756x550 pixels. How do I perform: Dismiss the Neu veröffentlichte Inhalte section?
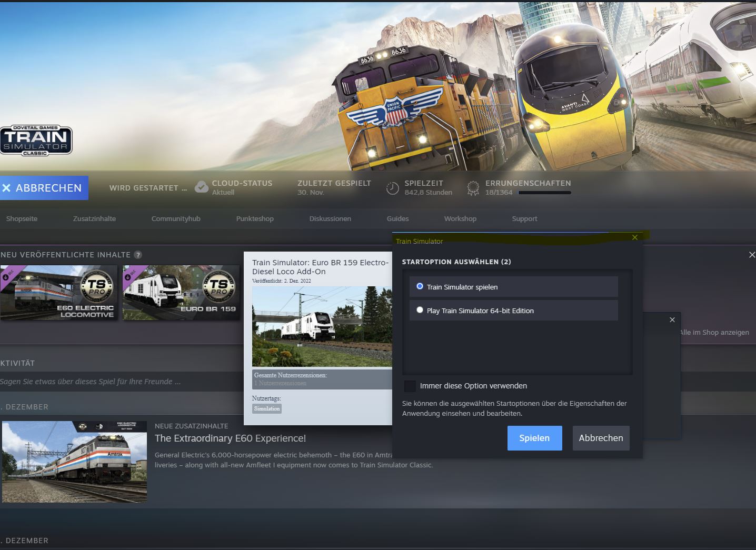752,255
